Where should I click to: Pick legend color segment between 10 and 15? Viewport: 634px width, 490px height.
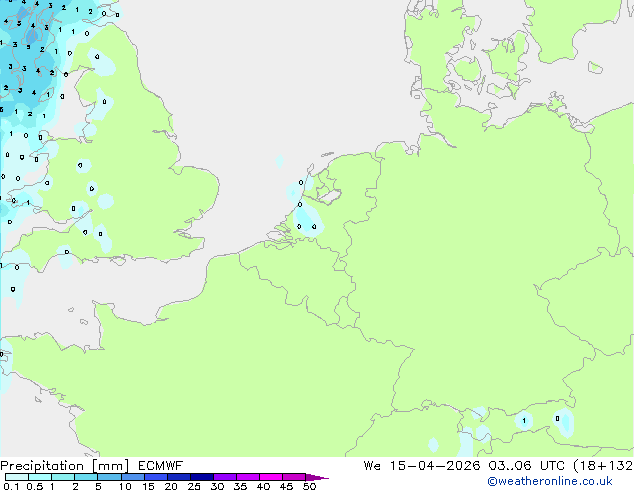[133, 477]
